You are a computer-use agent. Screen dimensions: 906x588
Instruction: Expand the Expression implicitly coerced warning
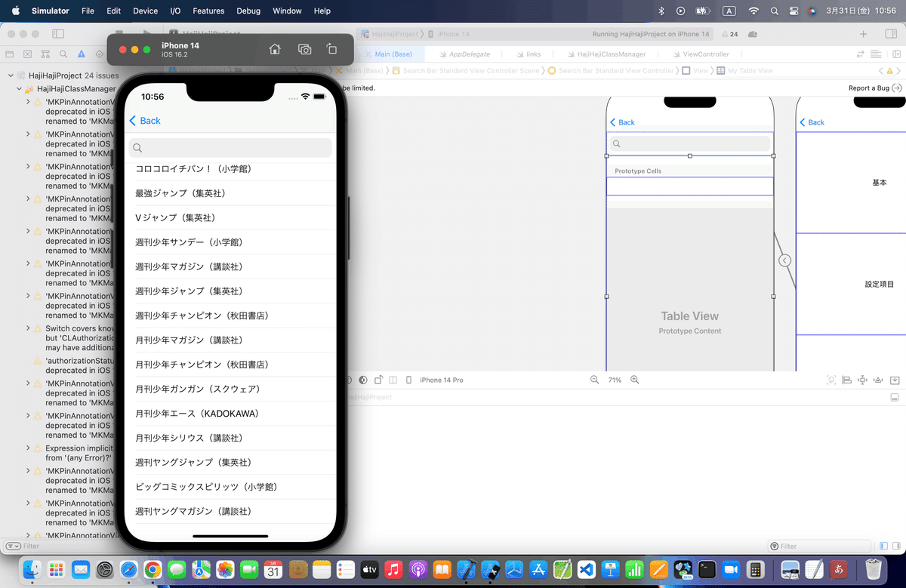28,448
